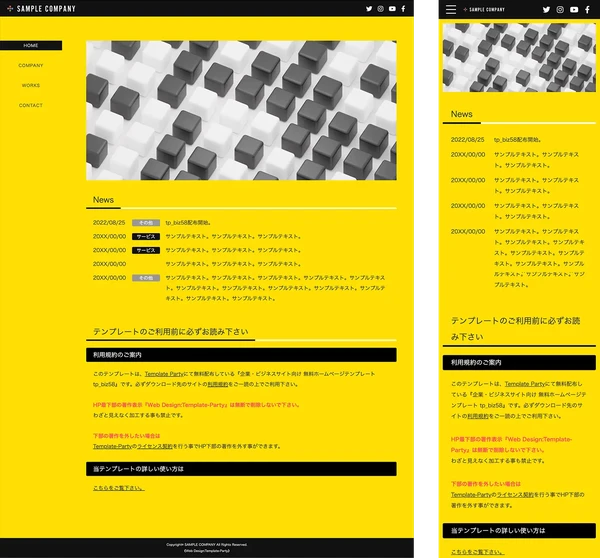Open Template Party link in desktop terms paragraph

pos(164,374)
